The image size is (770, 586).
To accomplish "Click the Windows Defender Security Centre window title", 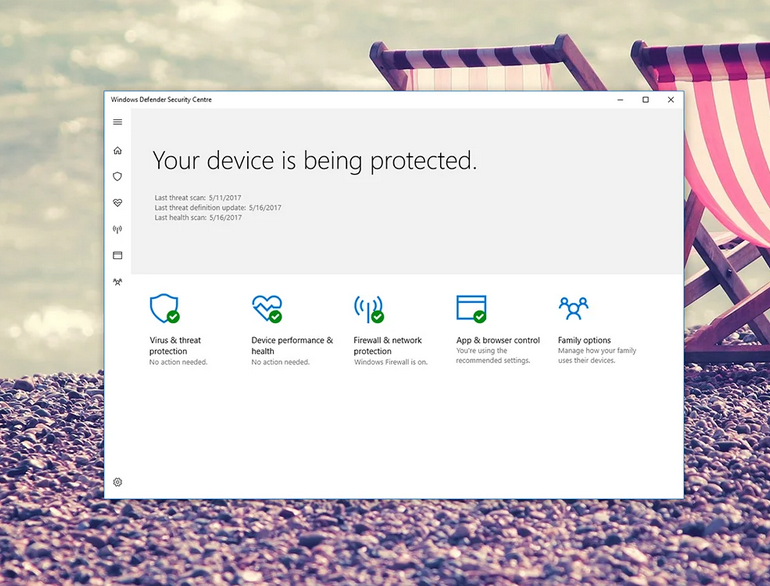I will [161, 99].
